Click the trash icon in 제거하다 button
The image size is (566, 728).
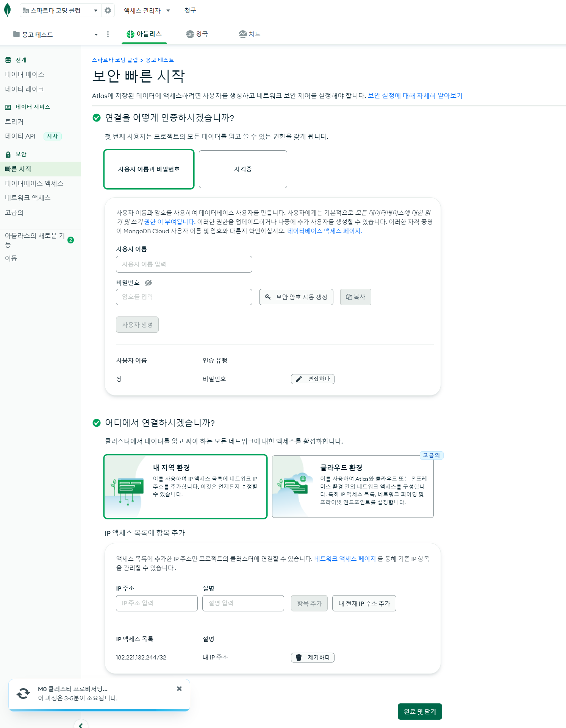[299, 658]
